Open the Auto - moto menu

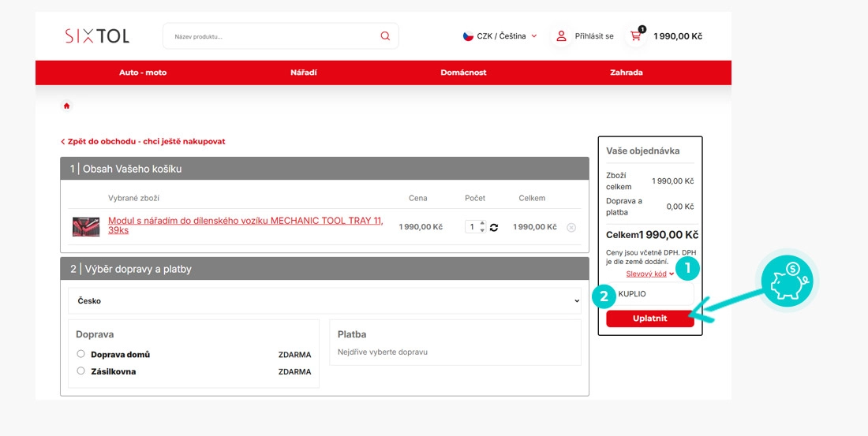pyautogui.click(x=143, y=73)
